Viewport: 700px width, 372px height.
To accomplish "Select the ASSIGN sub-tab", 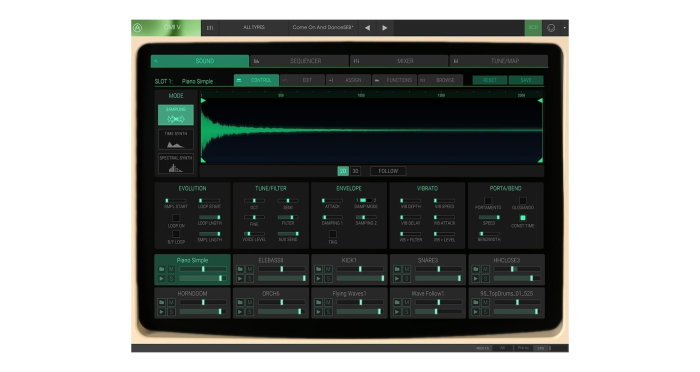I will [x=349, y=80].
